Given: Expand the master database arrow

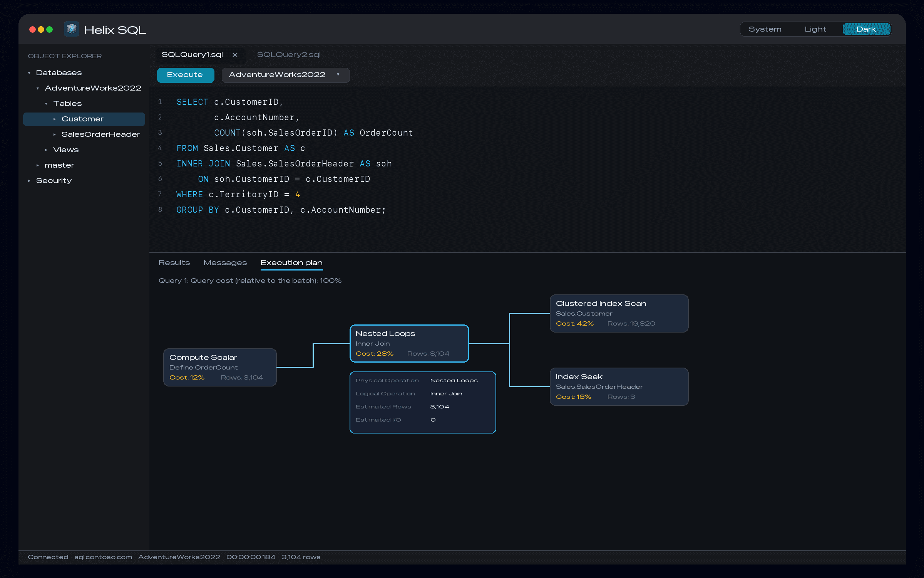Looking at the screenshot, I should pyautogui.click(x=38, y=165).
